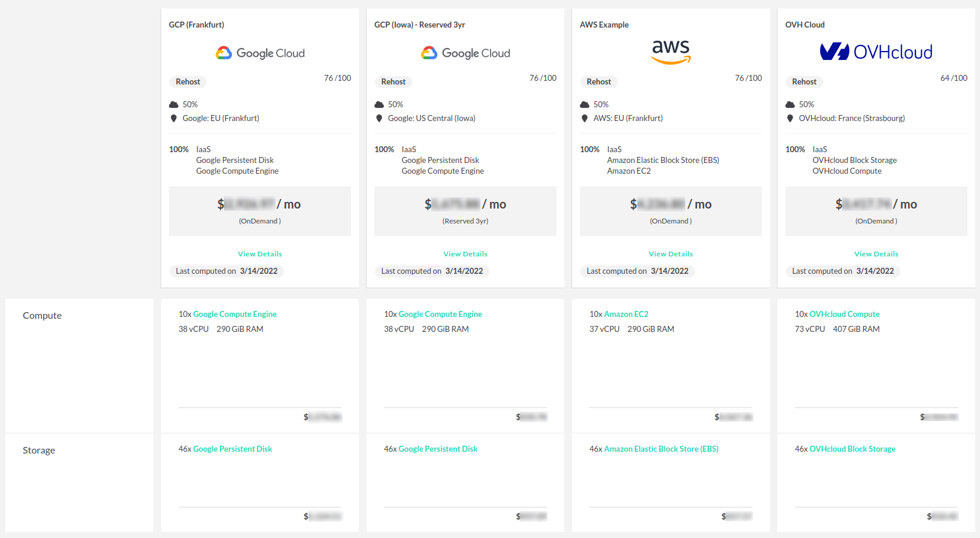Image resolution: width=980 pixels, height=538 pixels.
Task: Click 37 vCPU 290 GiB RAM specs text
Action: click(632, 329)
